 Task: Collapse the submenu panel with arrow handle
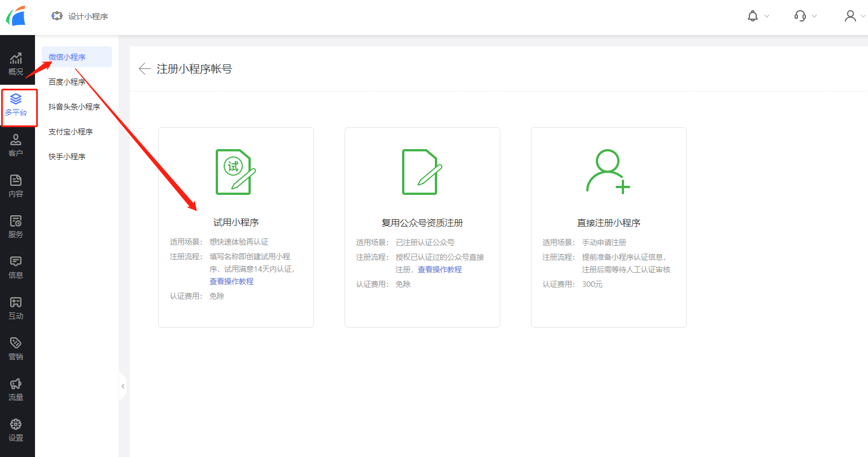tap(123, 386)
